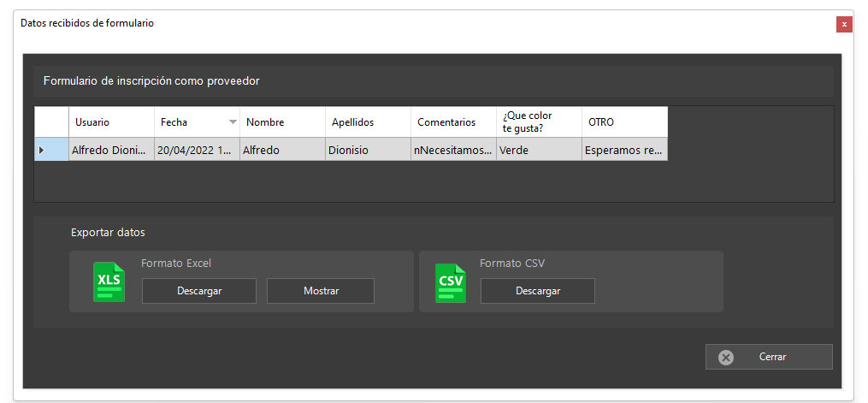Viewport: 868px width, 403px height.
Task: Click the Comentarios column header
Action: click(454, 122)
